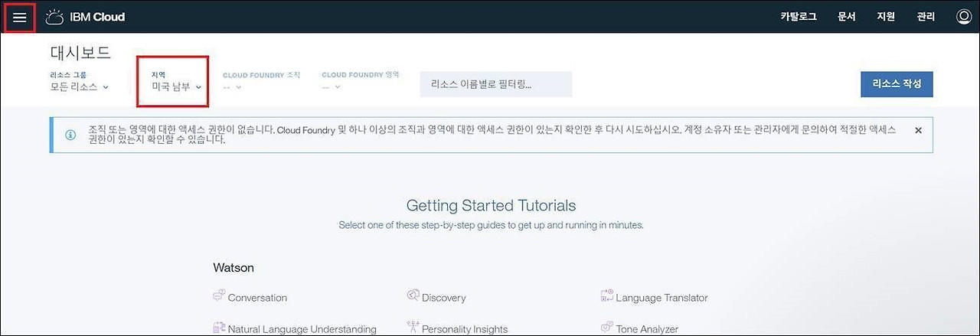Screen dimensions: 980x336
Task: Open the 관리 menu item
Action: (x=926, y=17)
